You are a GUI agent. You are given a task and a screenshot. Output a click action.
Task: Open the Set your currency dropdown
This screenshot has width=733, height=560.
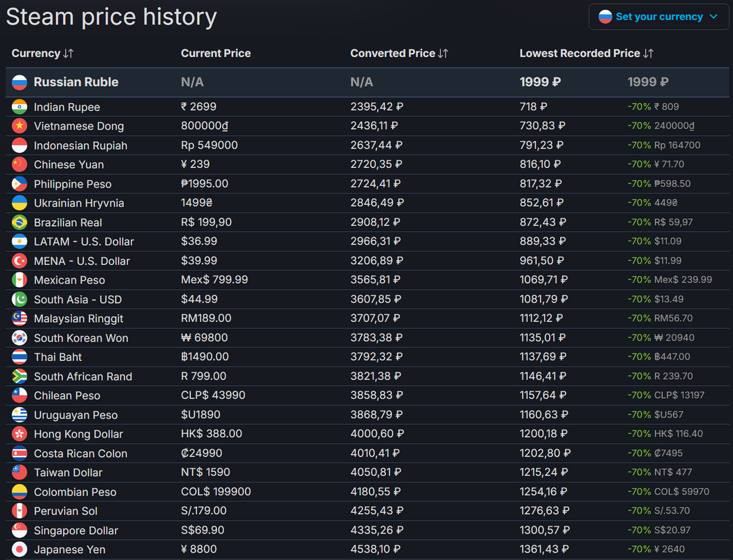tap(658, 17)
